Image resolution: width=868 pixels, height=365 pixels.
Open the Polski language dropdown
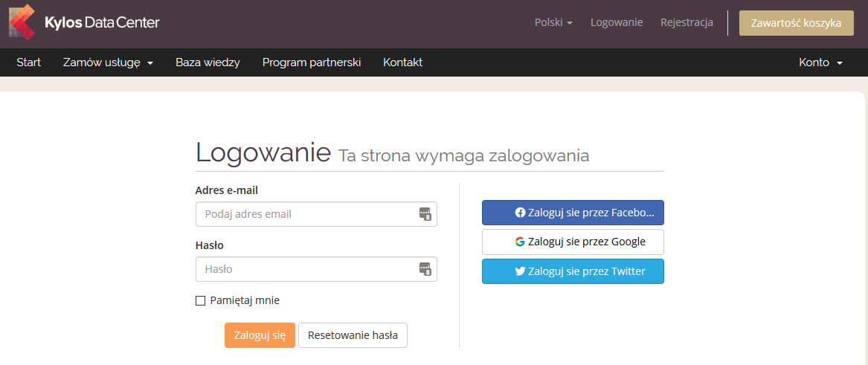[553, 23]
